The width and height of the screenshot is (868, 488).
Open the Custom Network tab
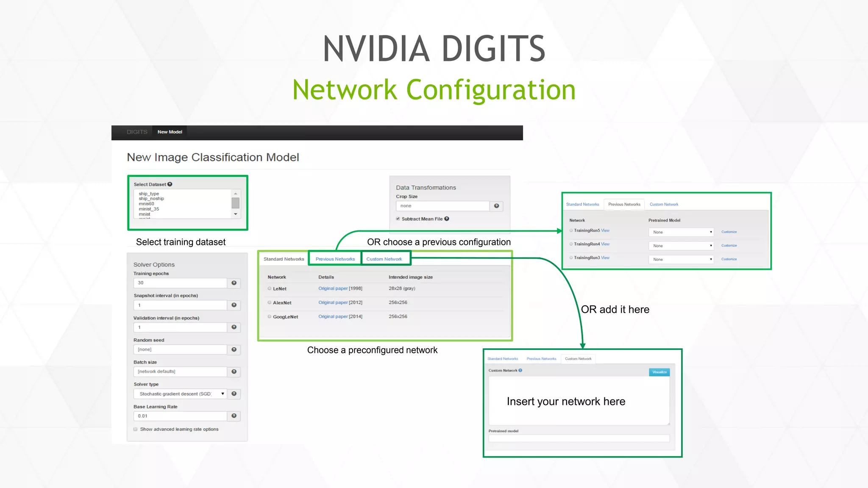point(384,259)
